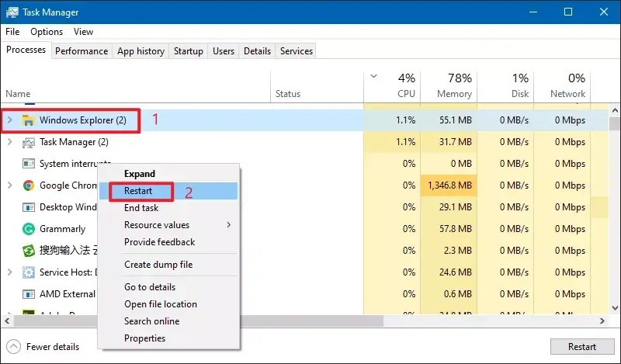Click the Service Host gear icon
Screen dimensions: 621x364
pyautogui.click(x=28, y=272)
